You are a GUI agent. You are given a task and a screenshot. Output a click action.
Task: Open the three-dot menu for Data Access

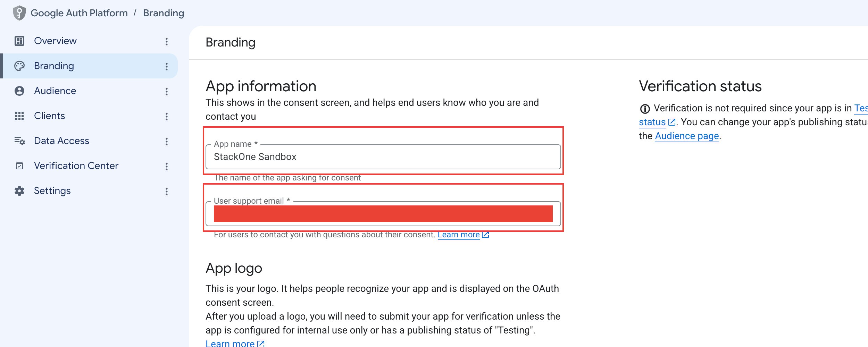click(167, 142)
